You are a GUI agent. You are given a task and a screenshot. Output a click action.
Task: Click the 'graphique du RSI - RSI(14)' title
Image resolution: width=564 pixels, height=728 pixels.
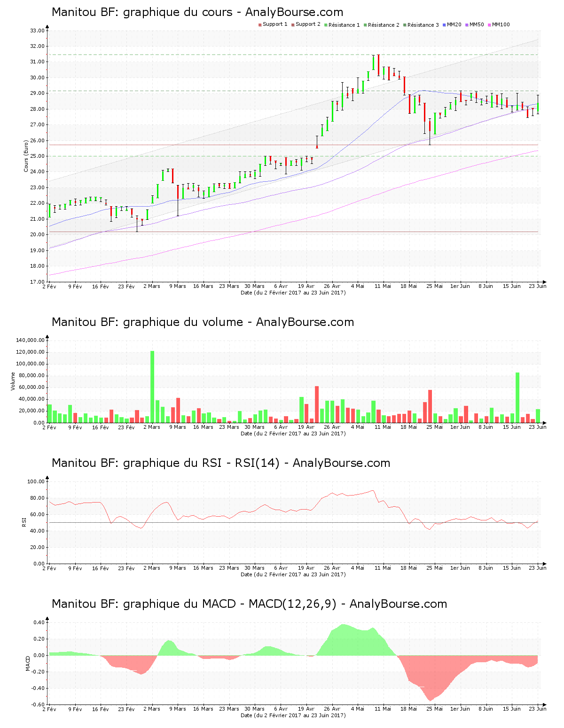coord(221,463)
